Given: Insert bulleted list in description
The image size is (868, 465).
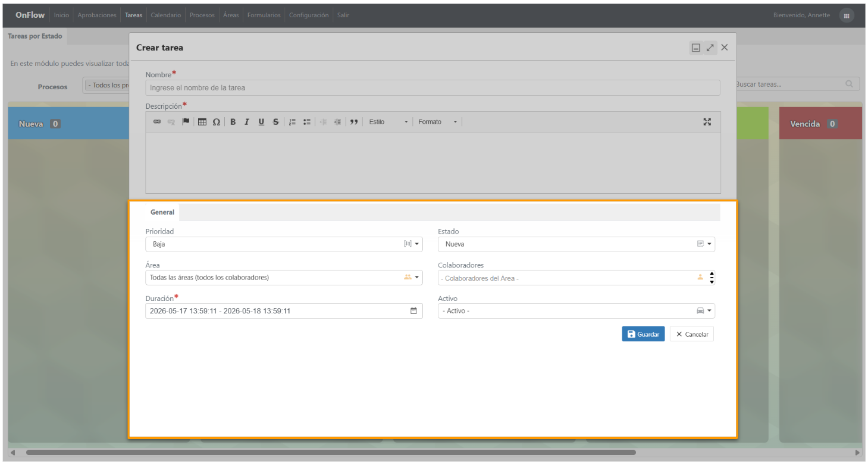Looking at the screenshot, I should click(307, 122).
